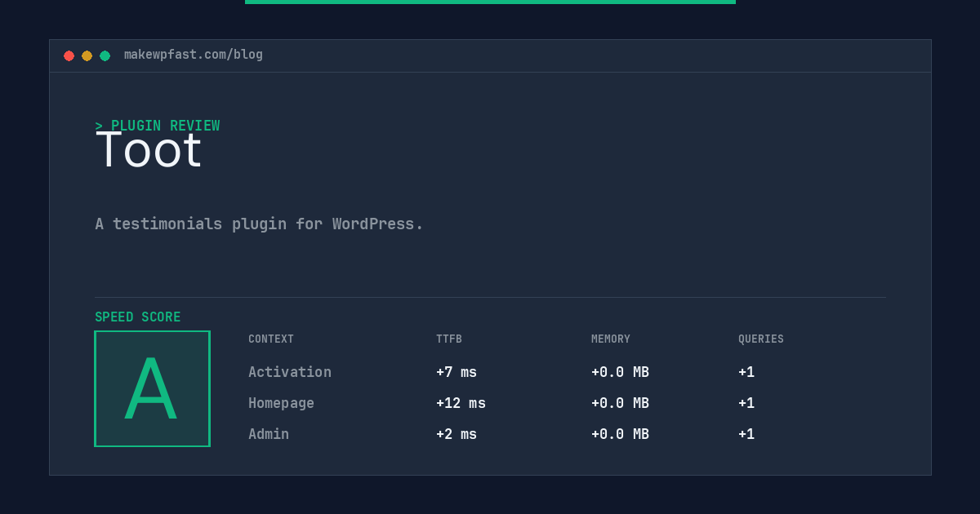Click the TTFB column header

[449, 339]
